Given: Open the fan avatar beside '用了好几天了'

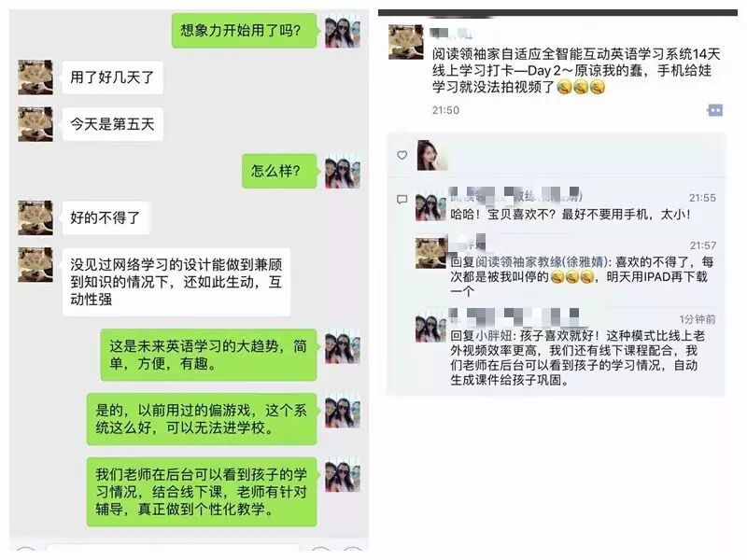Looking at the screenshot, I should pos(35,77).
